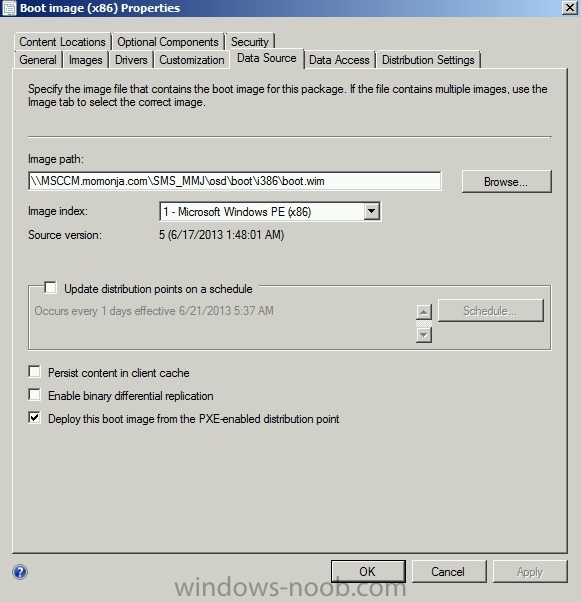Viewport: 581px width, 602px height.
Task: Switch to the Drivers tab
Action: [x=131, y=60]
